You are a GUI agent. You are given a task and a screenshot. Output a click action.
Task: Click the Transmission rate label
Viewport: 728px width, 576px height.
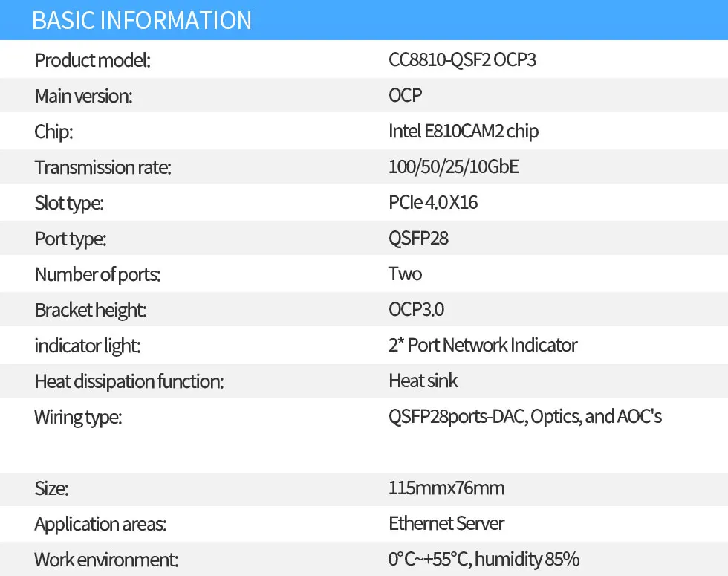pyautogui.click(x=103, y=167)
